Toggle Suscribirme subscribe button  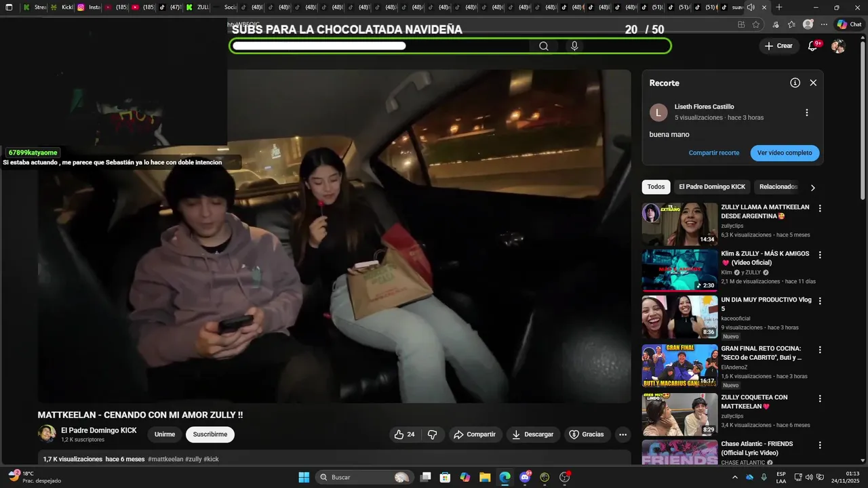click(x=210, y=434)
